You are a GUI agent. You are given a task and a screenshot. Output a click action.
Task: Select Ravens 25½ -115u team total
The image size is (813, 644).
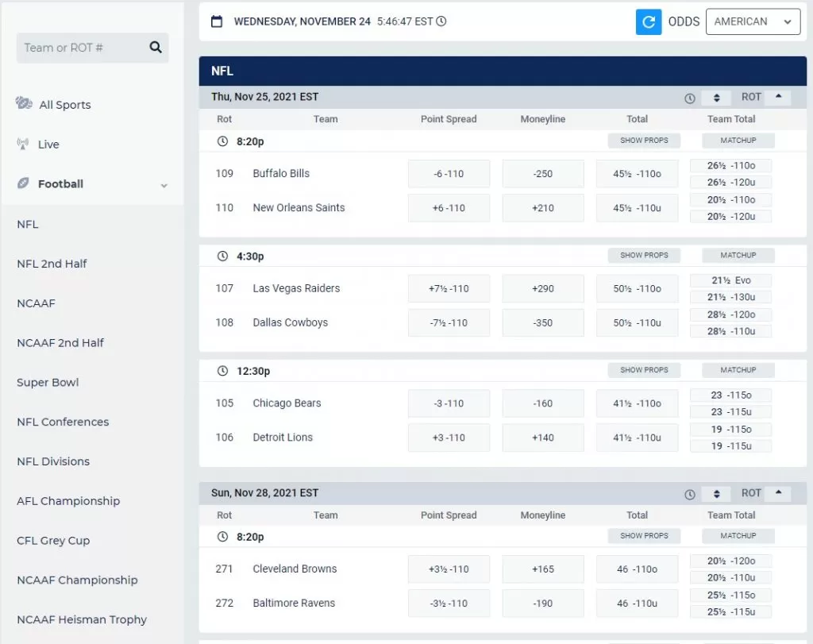731,612
